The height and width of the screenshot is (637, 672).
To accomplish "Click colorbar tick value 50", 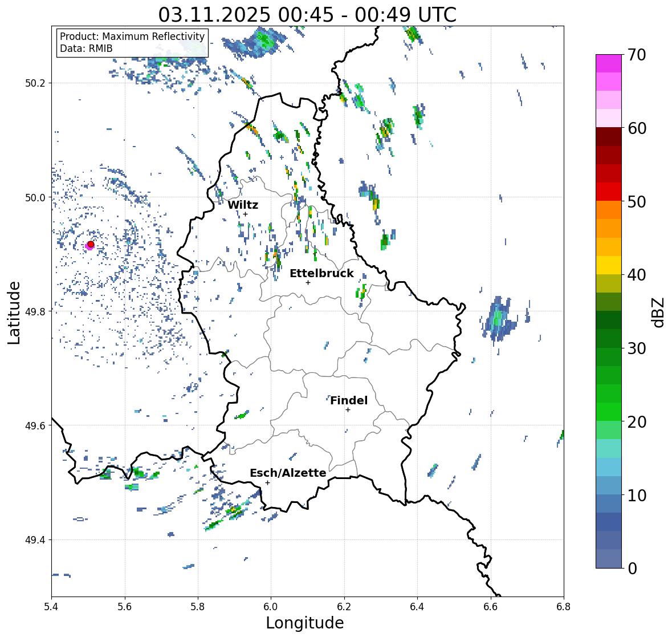I will [637, 201].
